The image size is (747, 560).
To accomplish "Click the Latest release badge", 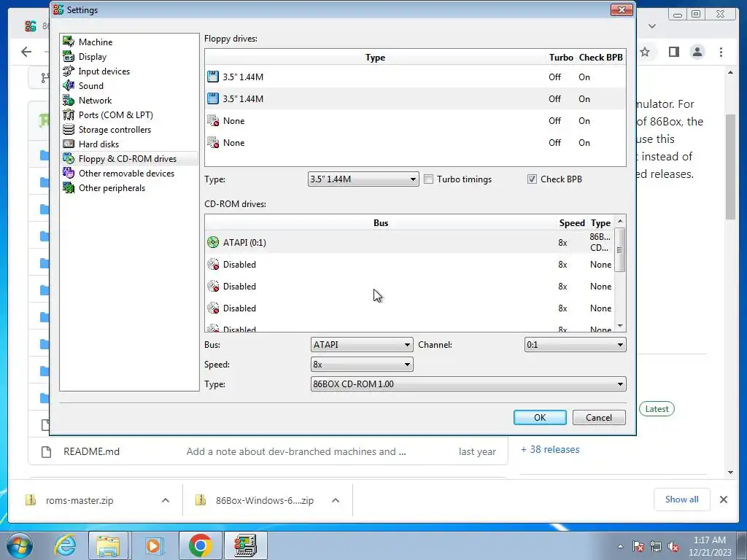I will (657, 409).
